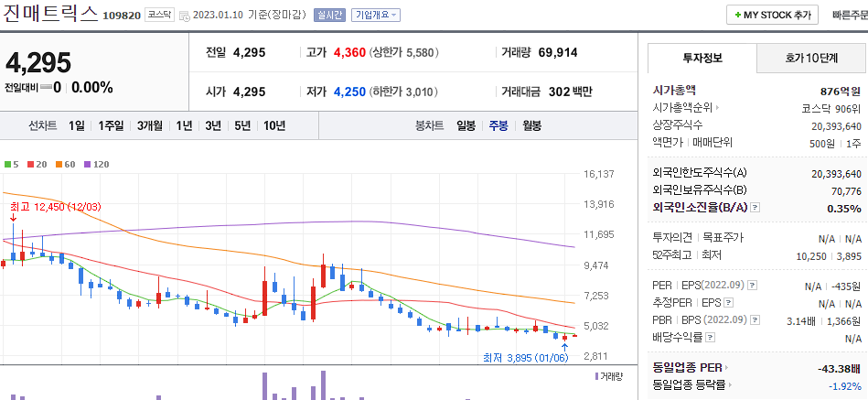Viewport: 868px width, 400px height.
Task: Click the 하한가 3,010 text
Action: pos(403,92)
